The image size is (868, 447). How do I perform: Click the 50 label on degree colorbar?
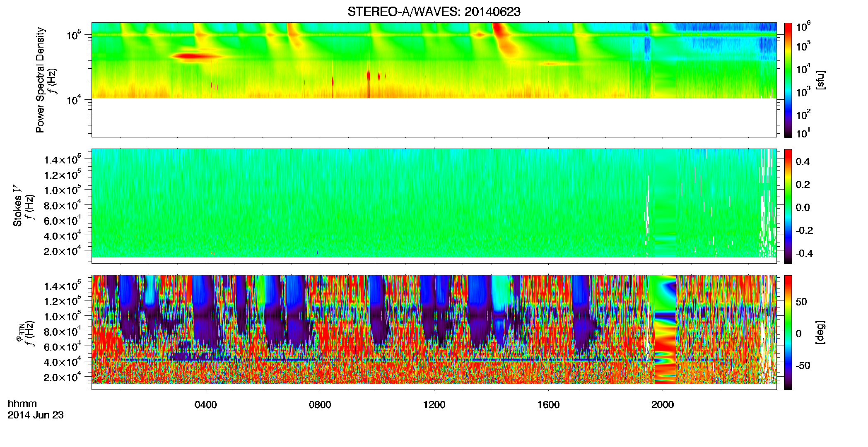(801, 301)
